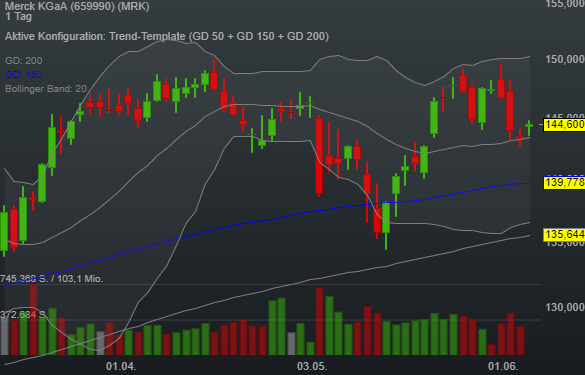Click the 150,000 price axis label
The image size is (585, 375).
pyautogui.click(x=565, y=59)
